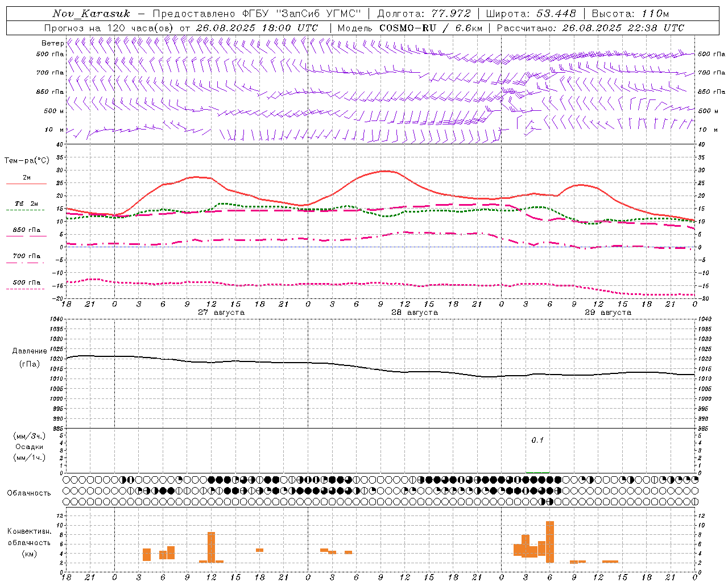Screen dimensions: 728x582
Task: Click the Td 2м legend label
Action: [27, 203]
